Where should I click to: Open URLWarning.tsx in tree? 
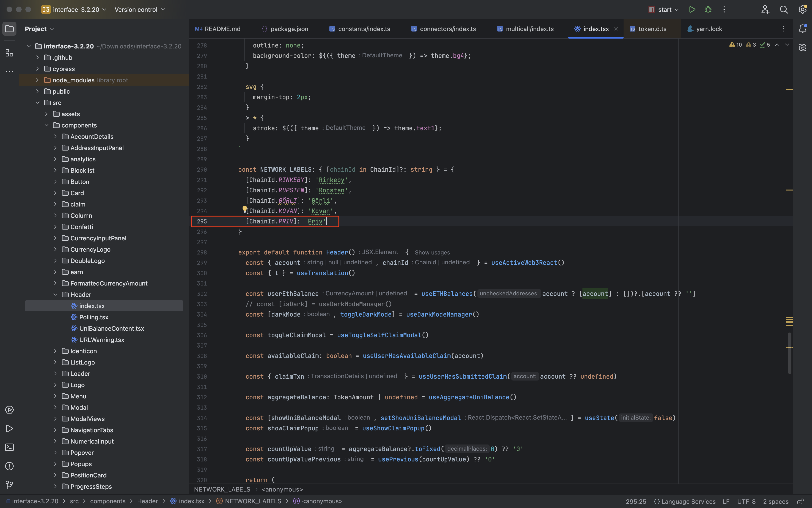(101, 340)
